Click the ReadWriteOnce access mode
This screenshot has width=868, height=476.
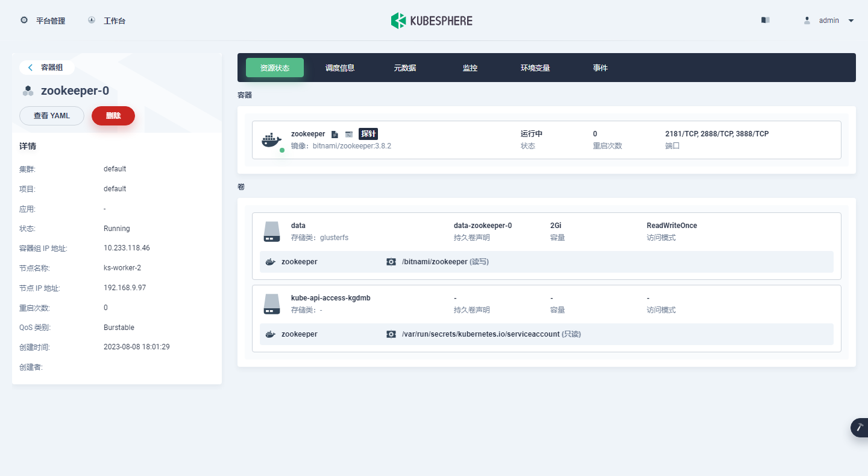pyautogui.click(x=672, y=226)
